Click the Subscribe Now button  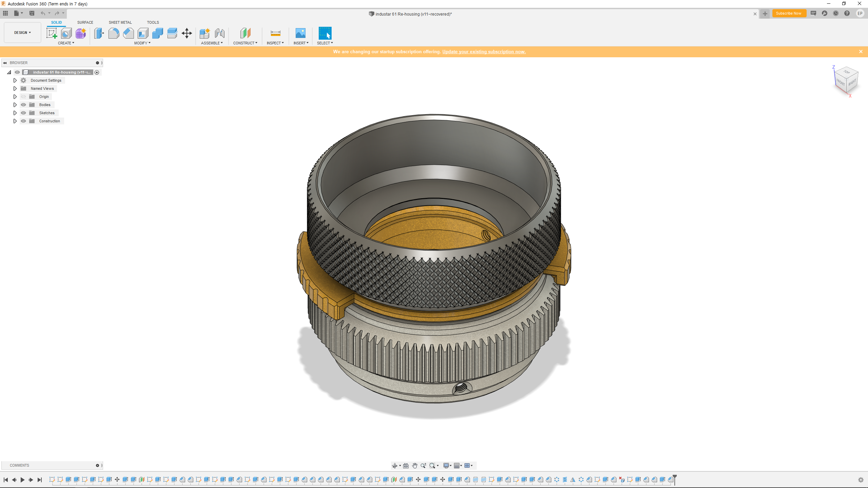(789, 14)
